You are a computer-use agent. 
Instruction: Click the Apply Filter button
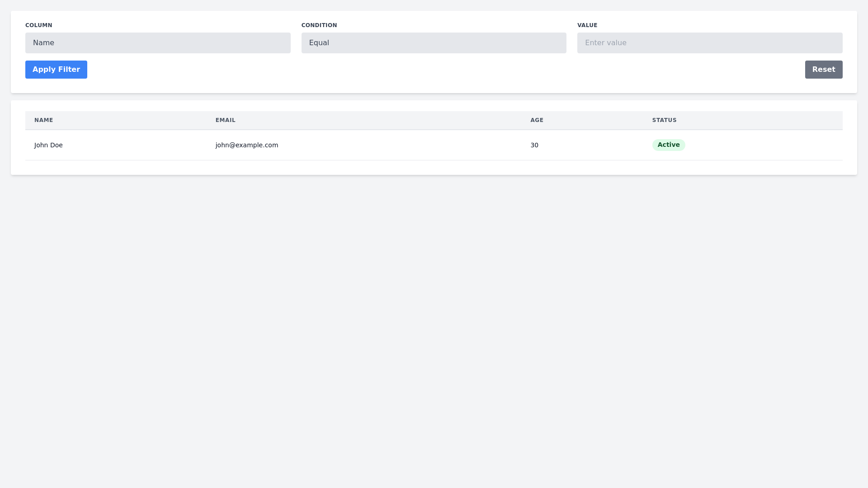(x=56, y=69)
